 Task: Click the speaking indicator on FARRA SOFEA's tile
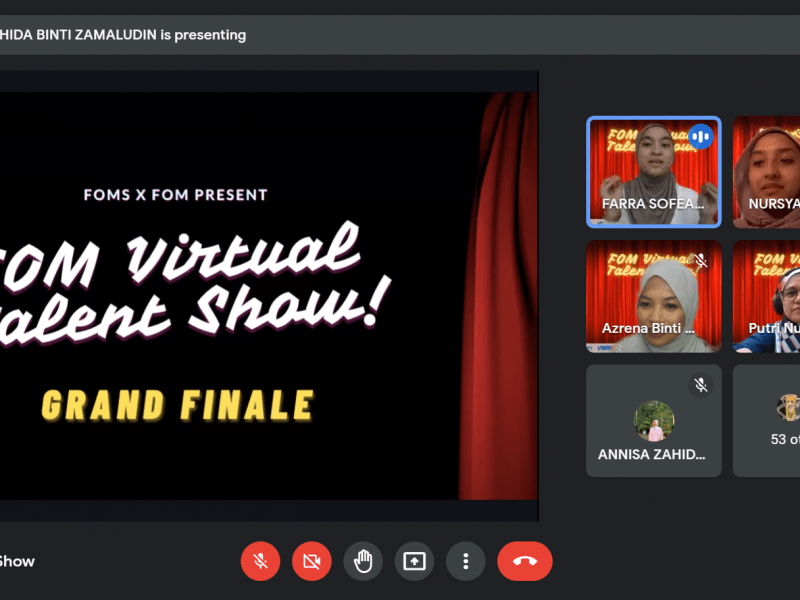[701, 137]
